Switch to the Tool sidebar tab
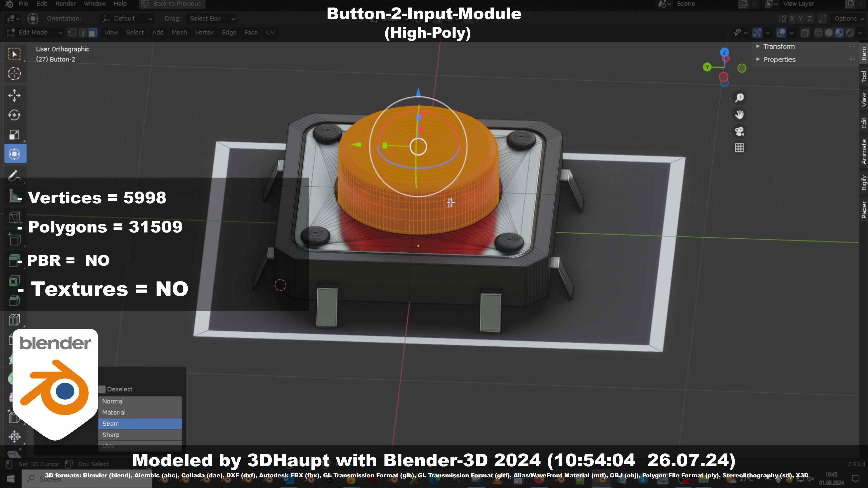The width and height of the screenshot is (868, 488). coord(864,77)
